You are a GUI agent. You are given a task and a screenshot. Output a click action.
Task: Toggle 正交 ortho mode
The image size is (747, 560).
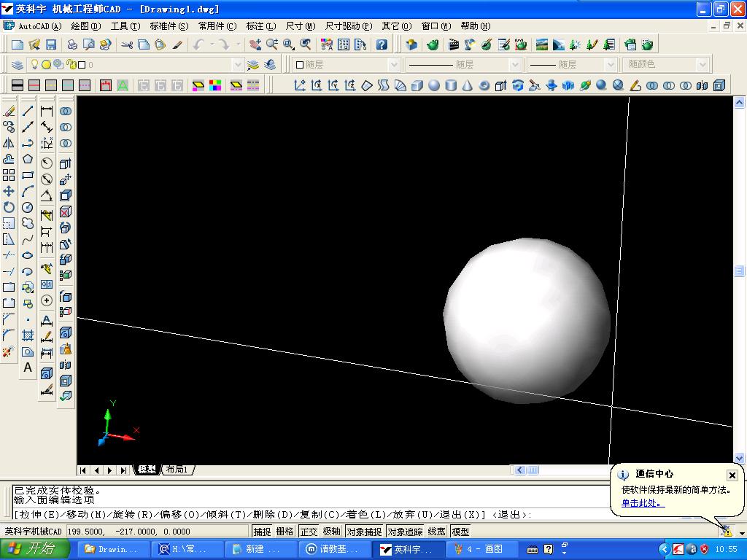[x=309, y=532]
